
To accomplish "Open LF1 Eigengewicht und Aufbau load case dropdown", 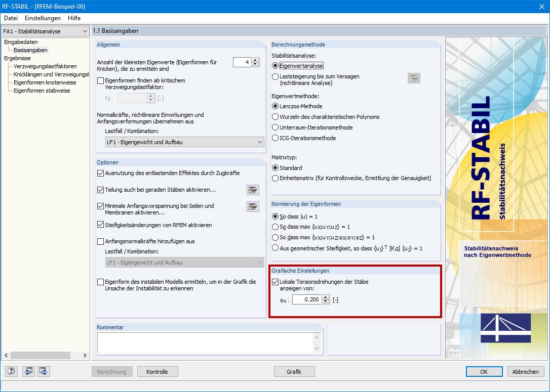I will pos(184,142).
